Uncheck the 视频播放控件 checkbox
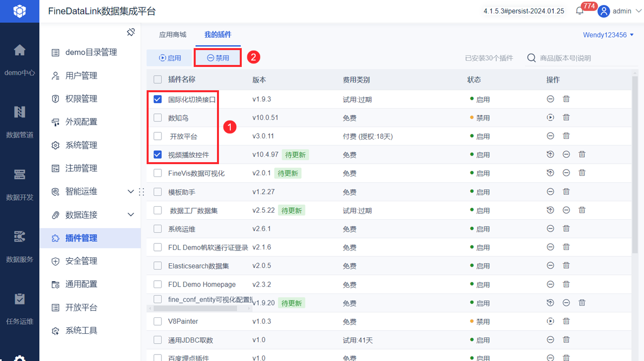 pyautogui.click(x=158, y=154)
